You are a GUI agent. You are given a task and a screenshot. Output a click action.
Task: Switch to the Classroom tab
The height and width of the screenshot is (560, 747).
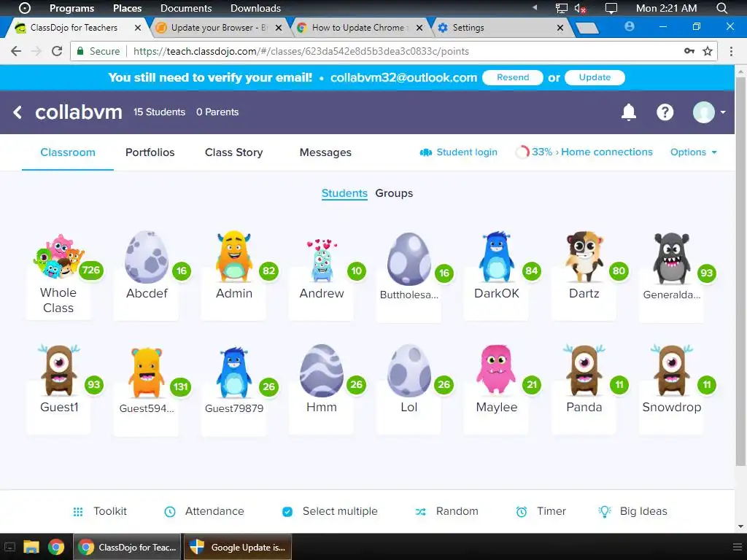[68, 152]
